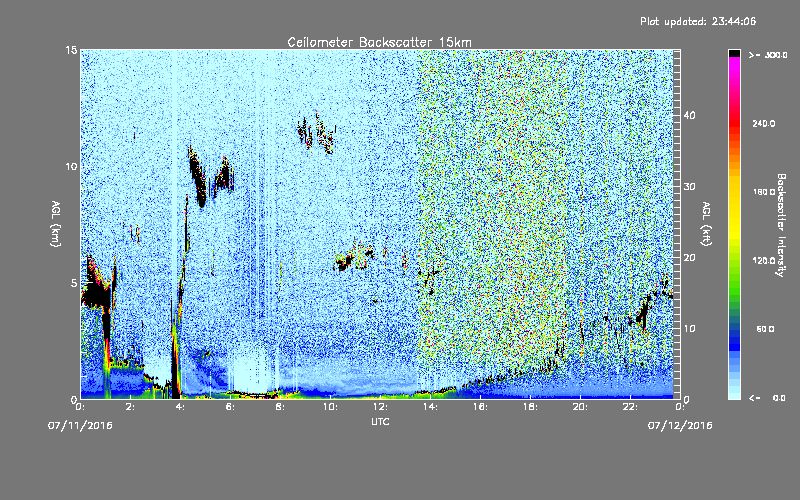Click the 40 kft right-axis tick label
Viewport: 800px width, 500px height.
pos(689,116)
